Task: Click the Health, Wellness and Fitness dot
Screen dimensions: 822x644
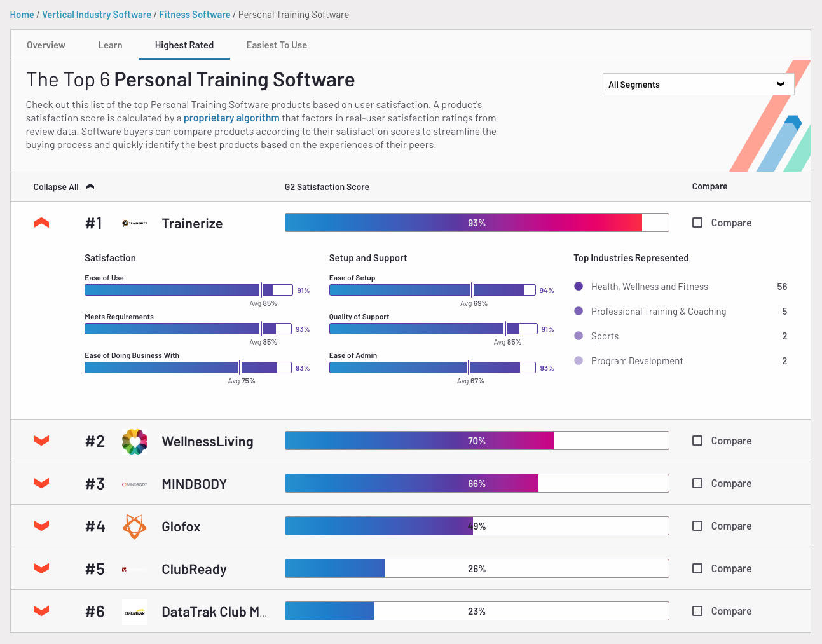Action: (x=579, y=287)
